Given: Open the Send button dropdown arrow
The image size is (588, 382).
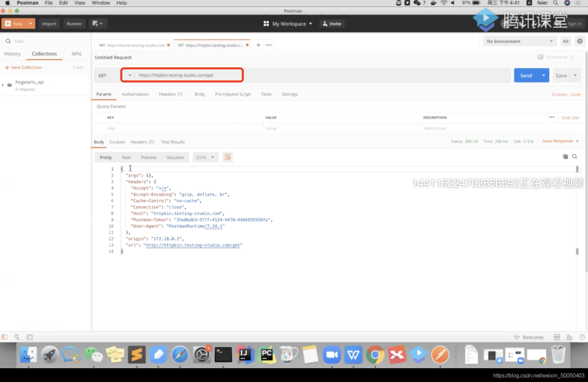Looking at the screenshot, I should pyautogui.click(x=544, y=75).
